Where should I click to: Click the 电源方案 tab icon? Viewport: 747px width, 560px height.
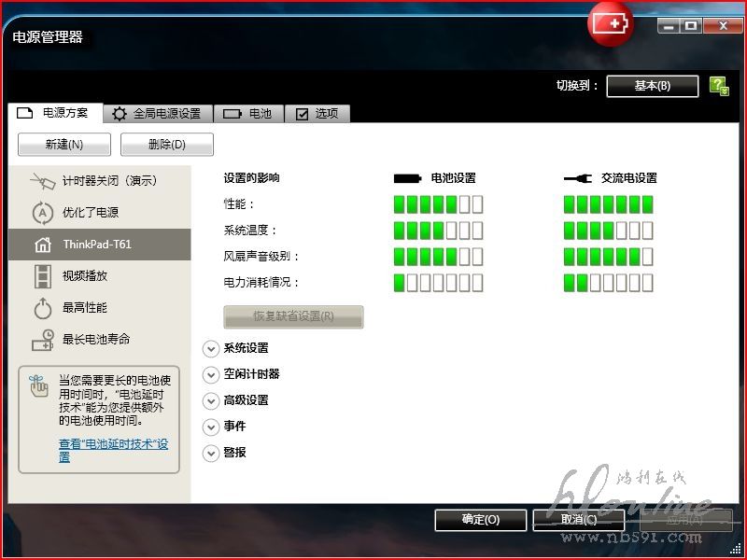tap(25, 113)
